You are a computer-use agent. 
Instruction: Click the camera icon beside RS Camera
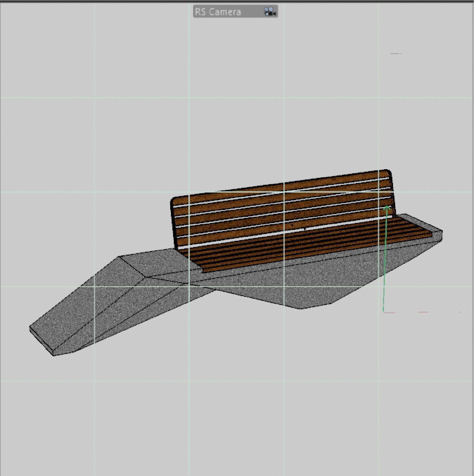pos(270,12)
